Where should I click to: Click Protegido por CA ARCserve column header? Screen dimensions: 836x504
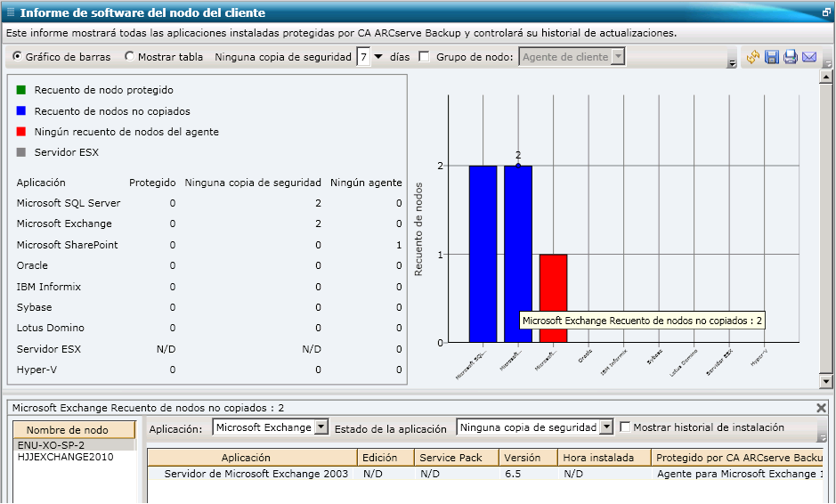click(739, 458)
